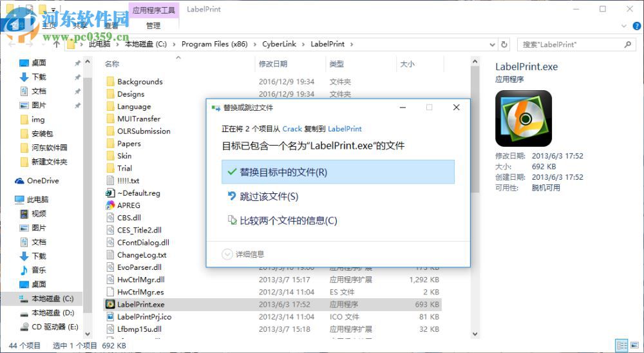Expand breadcrumb arrow after 本地磁盘 (C:)

(x=174, y=44)
